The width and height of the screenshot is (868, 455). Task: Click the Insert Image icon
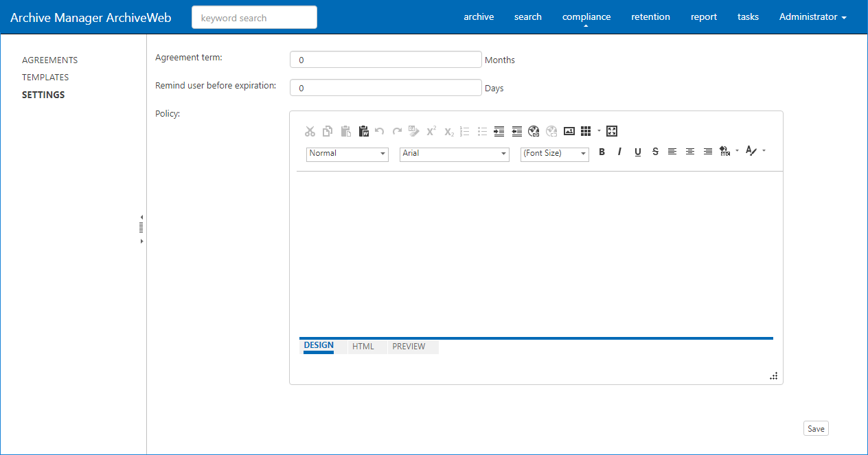(569, 131)
